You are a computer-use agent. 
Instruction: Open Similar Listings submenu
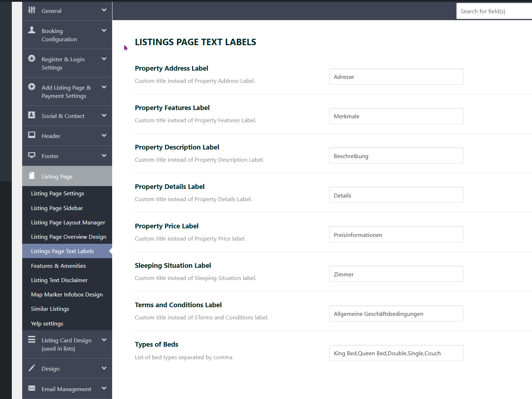click(67, 309)
